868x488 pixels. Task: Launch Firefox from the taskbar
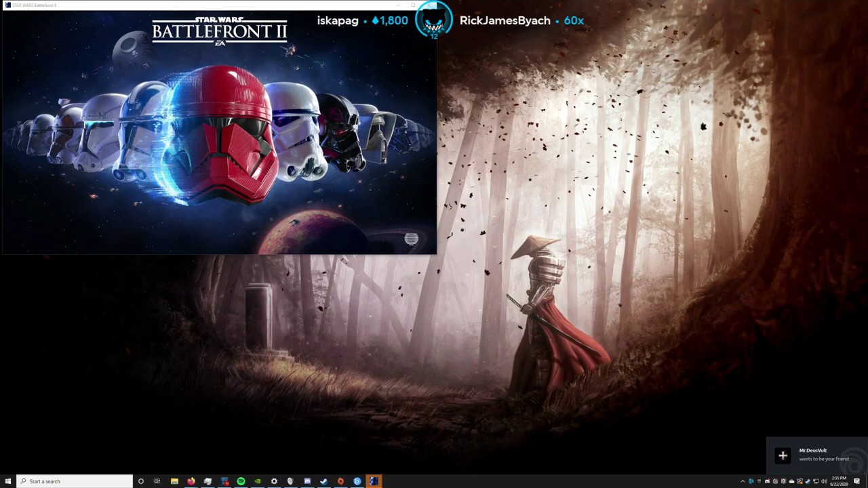pyautogui.click(x=191, y=481)
